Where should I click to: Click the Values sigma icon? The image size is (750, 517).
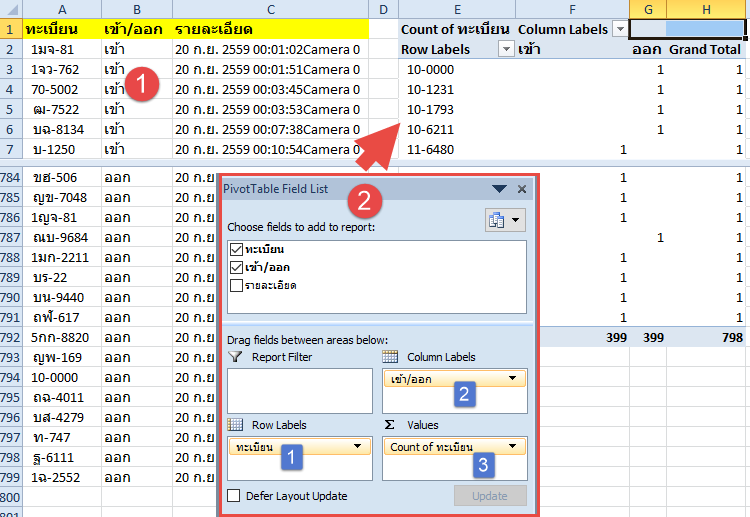[390, 425]
